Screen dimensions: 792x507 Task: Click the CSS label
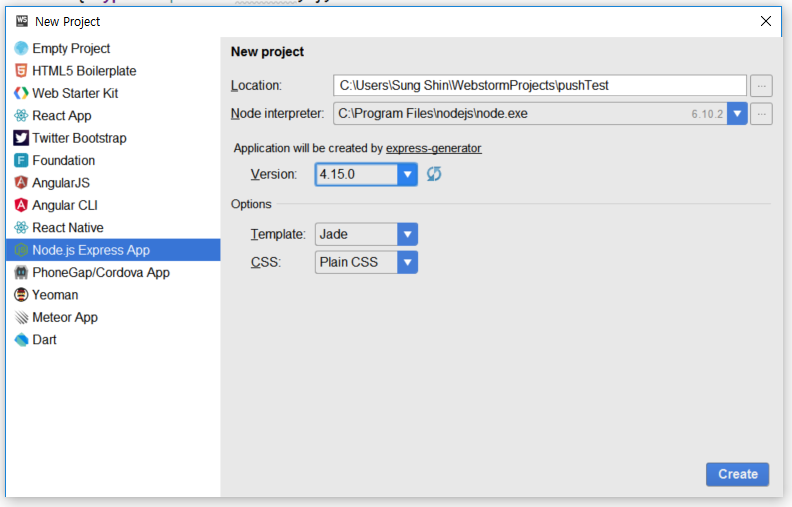[266, 263]
